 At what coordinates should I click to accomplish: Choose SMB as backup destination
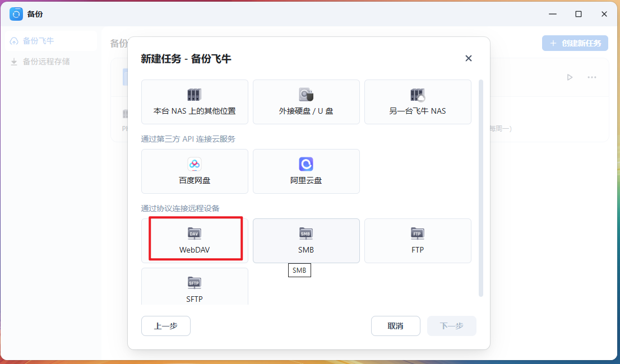click(306, 240)
